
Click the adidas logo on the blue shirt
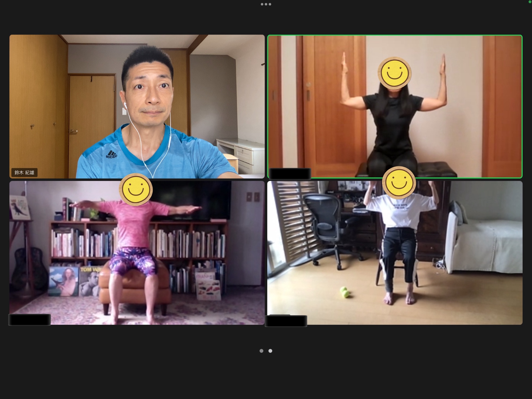[x=111, y=154]
